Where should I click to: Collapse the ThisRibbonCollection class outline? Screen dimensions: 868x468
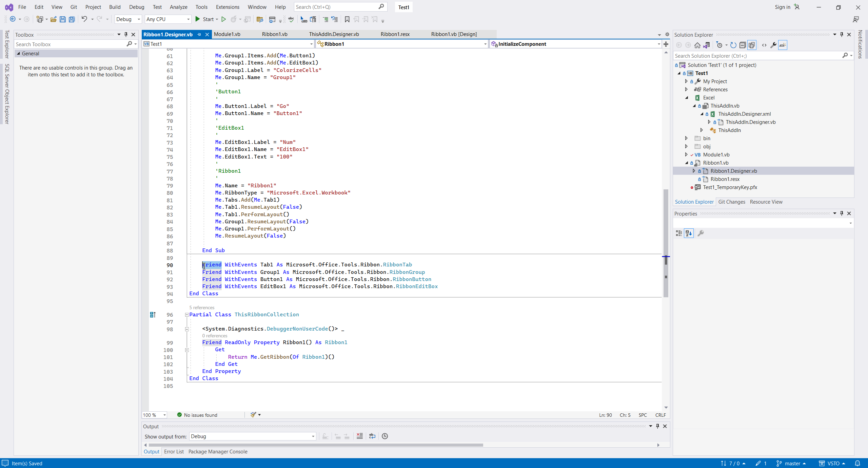[x=187, y=315]
